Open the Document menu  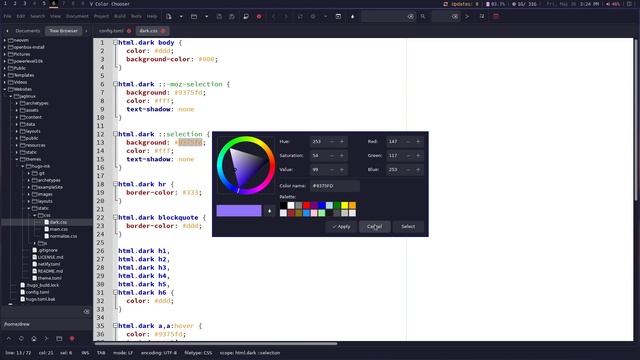[x=77, y=16]
